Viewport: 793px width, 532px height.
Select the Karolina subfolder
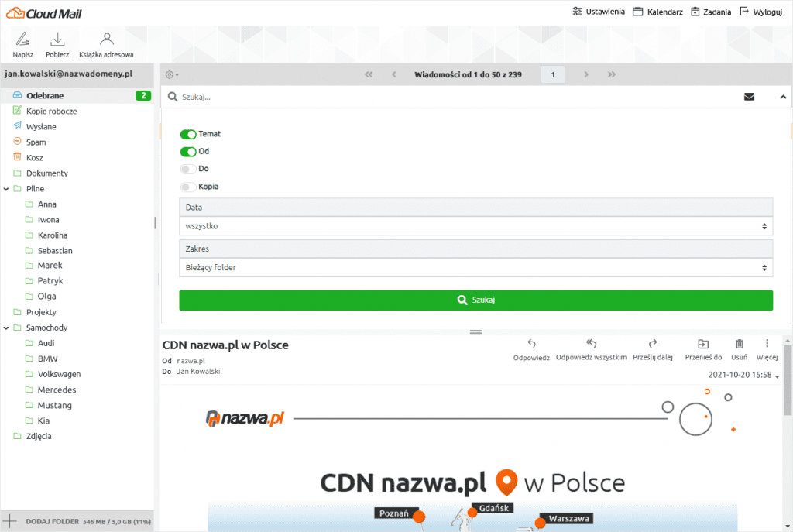pos(52,235)
